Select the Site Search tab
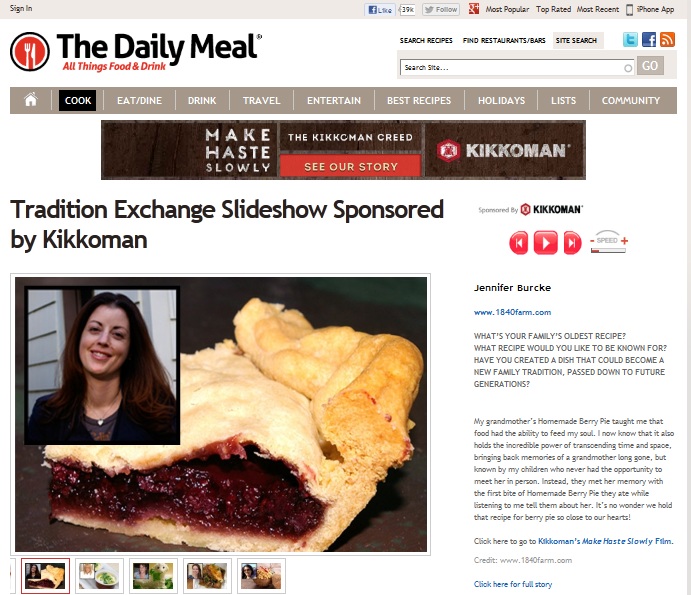Viewport: 691px width, 595px height. tap(576, 41)
